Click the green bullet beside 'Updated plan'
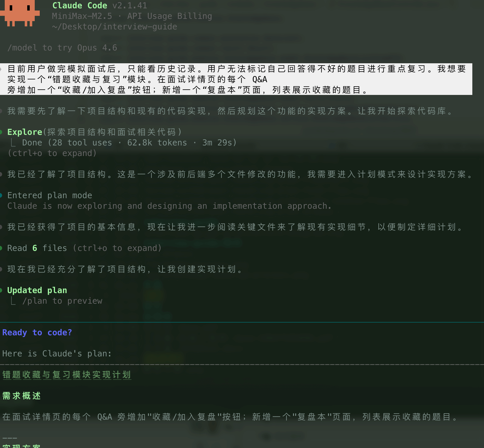484x448 pixels. [1, 290]
